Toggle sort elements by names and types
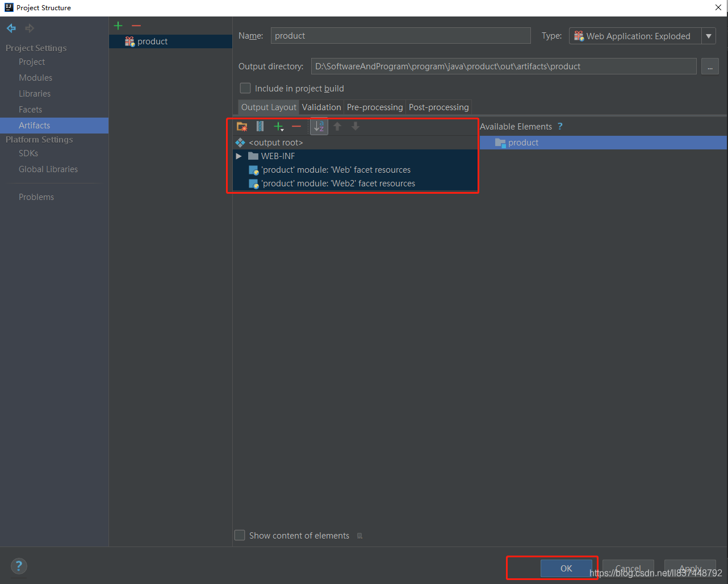This screenshot has width=728, height=584. [319, 126]
